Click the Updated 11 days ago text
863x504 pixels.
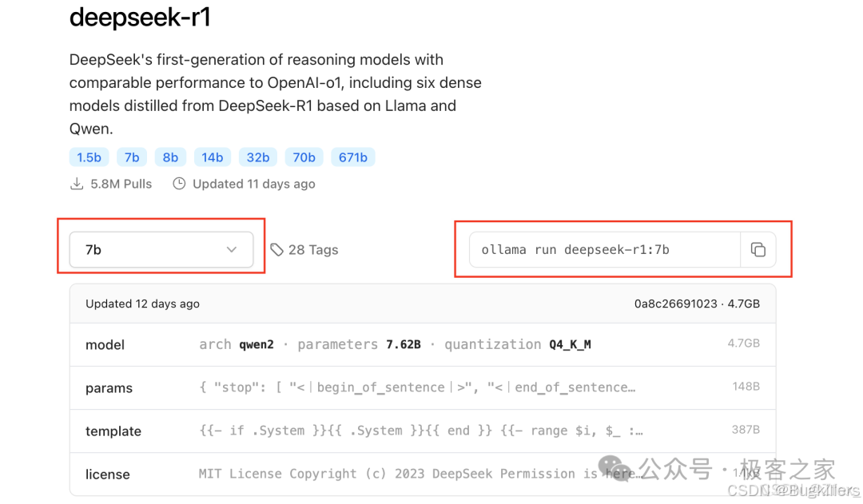click(254, 184)
